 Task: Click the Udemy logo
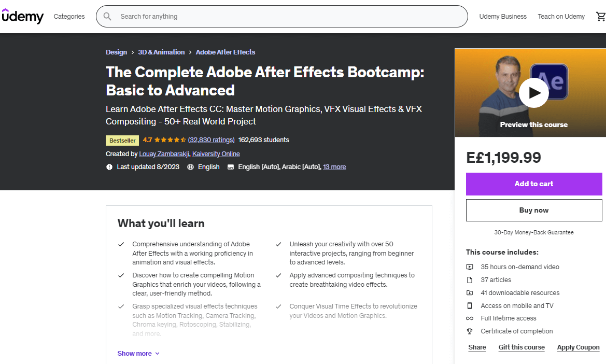click(x=22, y=17)
